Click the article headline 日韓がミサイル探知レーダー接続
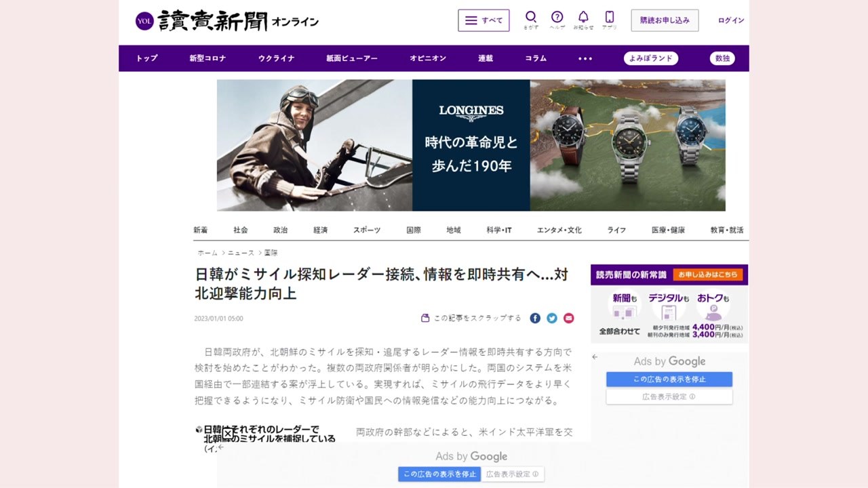The height and width of the screenshot is (488, 868). [382, 284]
